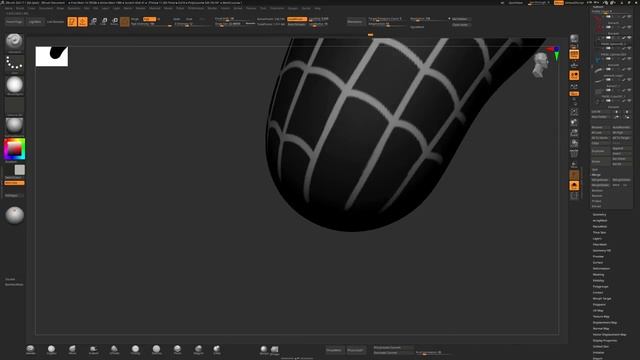Toggle Perspective button on right shelf
Screen dimensions: 640x360
coord(574,54)
